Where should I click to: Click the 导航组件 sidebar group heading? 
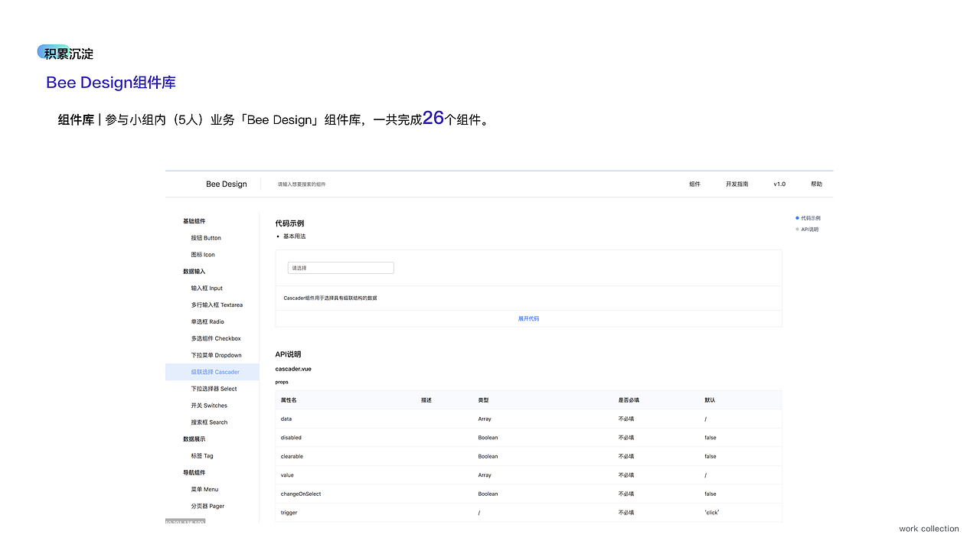pos(194,473)
